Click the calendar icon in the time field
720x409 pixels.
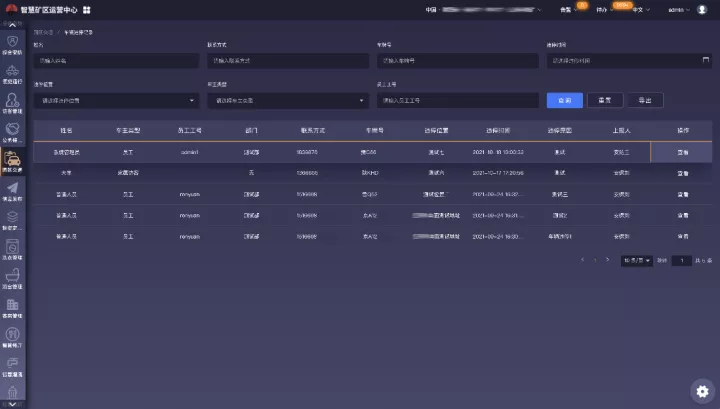(705, 60)
